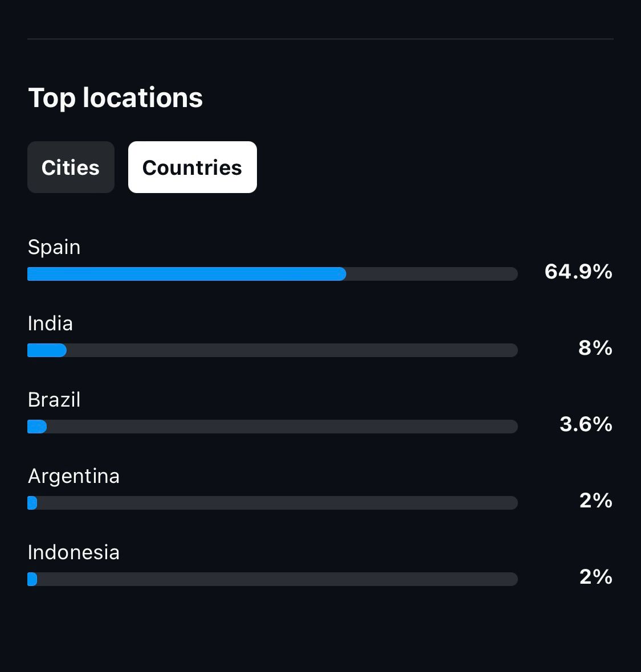The height and width of the screenshot is (672, 641).
Task: Click the Argentina country label
Action: click(x=74, y=476)
